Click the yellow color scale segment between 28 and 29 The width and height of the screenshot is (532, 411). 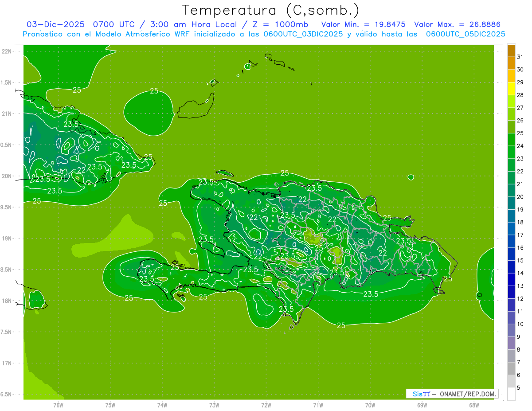[511, 89]
